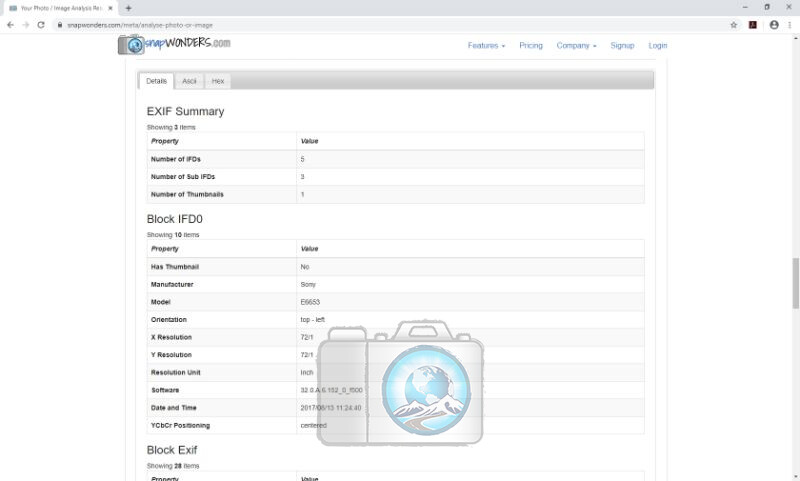Close the Image Analysis browser tab

tap(112, 8)
